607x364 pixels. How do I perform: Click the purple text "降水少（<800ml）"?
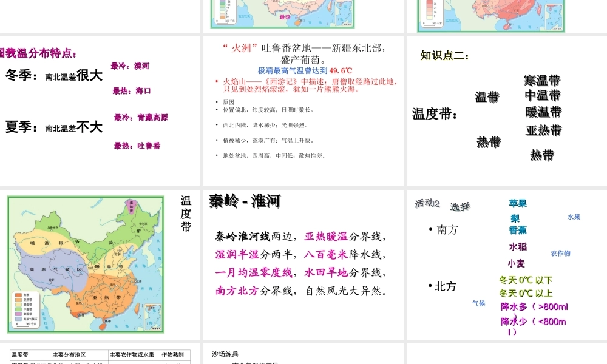pos(533,326)
